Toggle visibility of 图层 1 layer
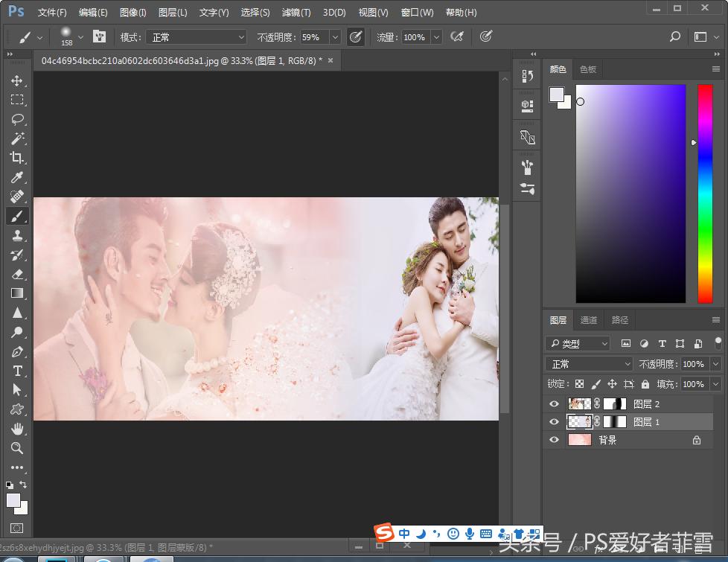The image size is (728, 562). [x=553, y=422]
